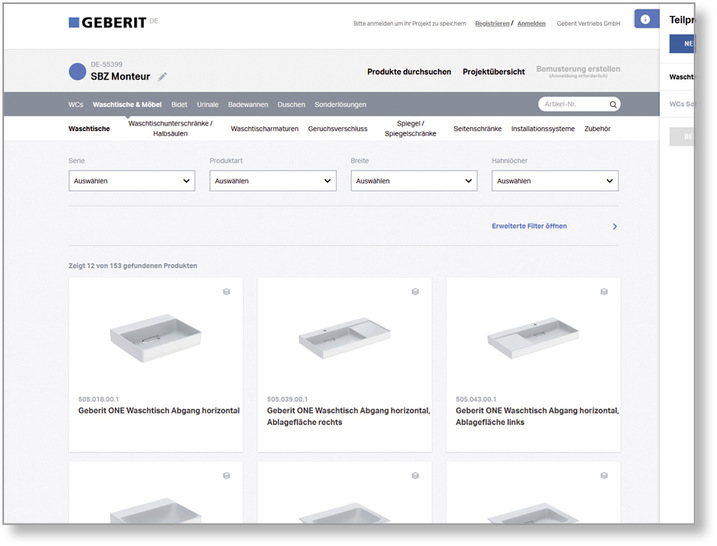Click the 3D cube icon on product 505.043.00.1
The height and width of the screenshot is (546, 717).
click(x=604, y=292)
